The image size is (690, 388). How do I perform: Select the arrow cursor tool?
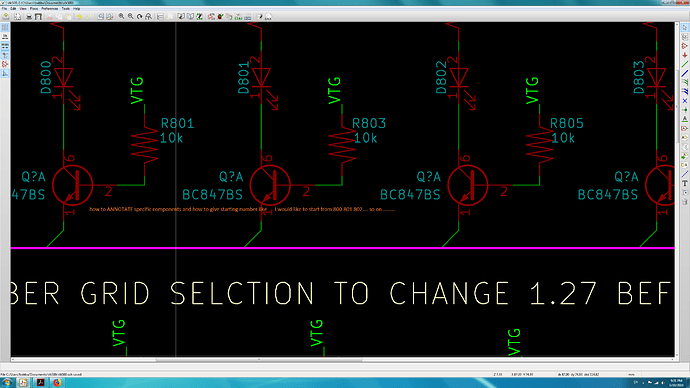click(685, 27)
